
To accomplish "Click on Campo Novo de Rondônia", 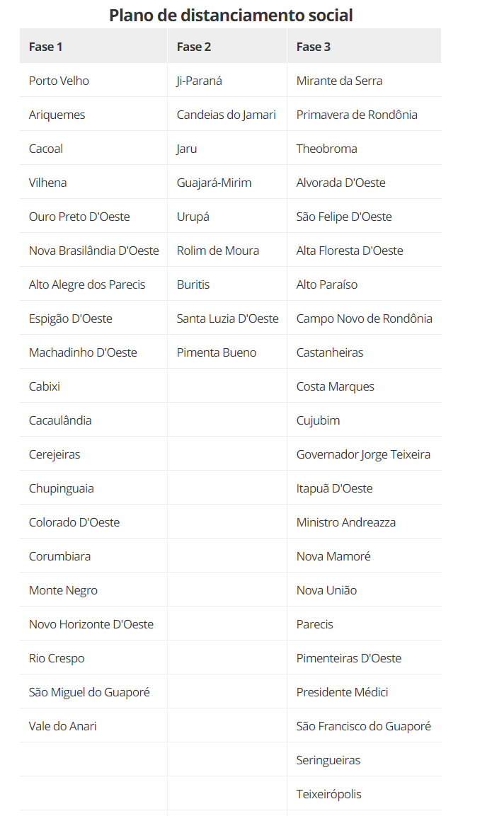I will click(x=364, y=318).
